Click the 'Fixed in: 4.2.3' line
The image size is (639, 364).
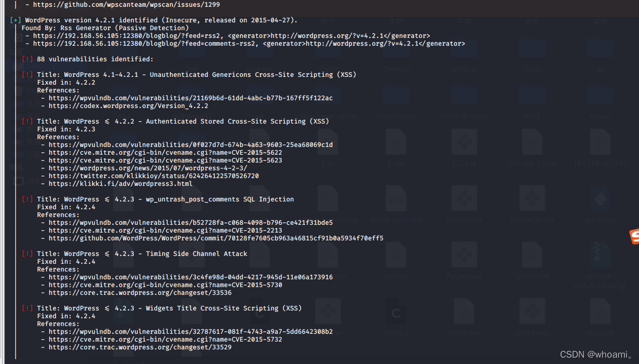(66, 129)
